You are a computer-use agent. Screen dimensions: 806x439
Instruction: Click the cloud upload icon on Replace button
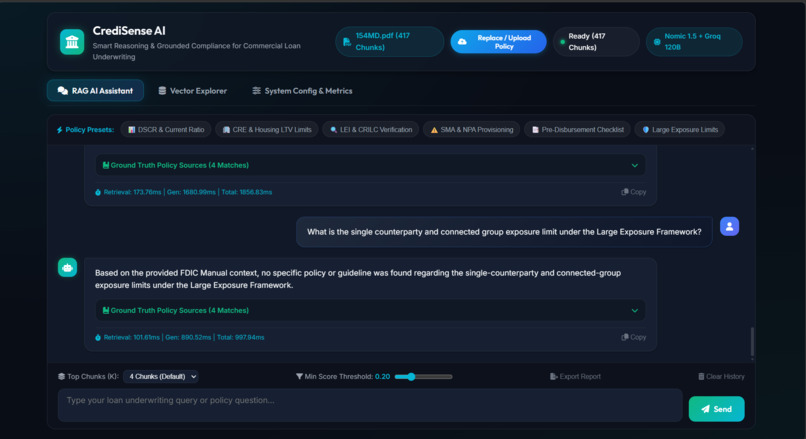coord(462,42)
